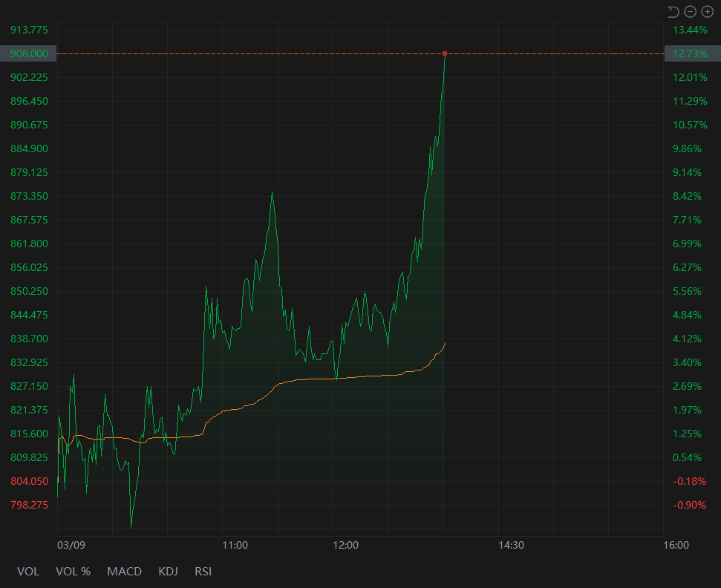This screenshot has height=588, width=721.
Task: Click the 804.050 red price label
Action: pos(29,481)
